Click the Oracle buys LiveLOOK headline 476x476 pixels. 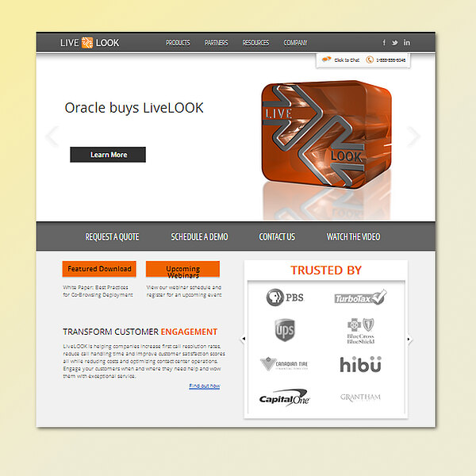tap(134, 108)
